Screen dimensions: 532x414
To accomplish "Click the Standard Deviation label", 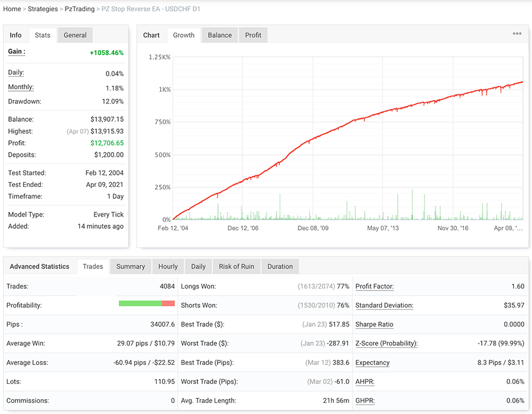I will coord(384,305).
